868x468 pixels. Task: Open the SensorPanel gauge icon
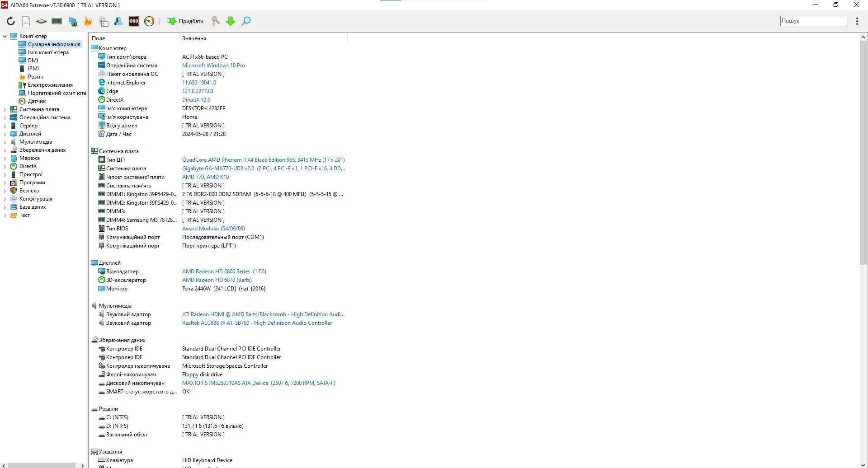pos(149,21)
